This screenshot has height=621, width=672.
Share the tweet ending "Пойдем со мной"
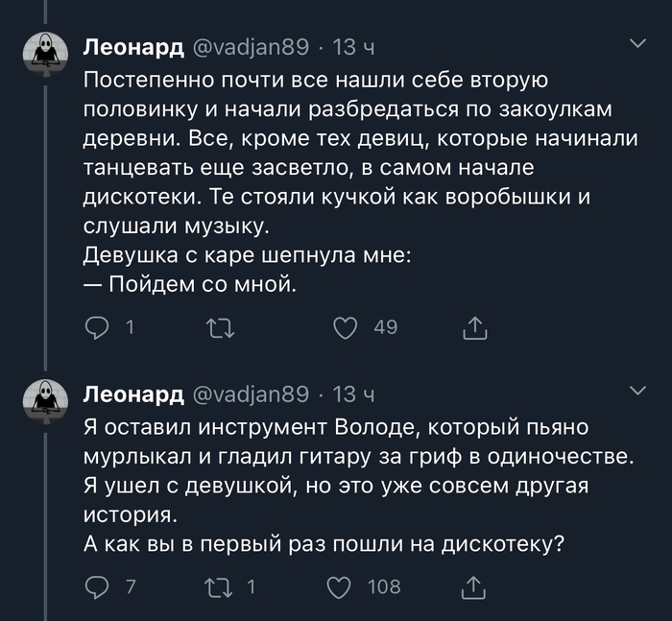[x=474, y=329]
